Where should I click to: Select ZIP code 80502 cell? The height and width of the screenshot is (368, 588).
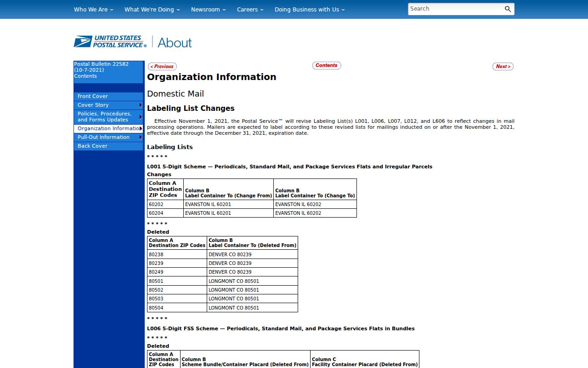[177, 290]
